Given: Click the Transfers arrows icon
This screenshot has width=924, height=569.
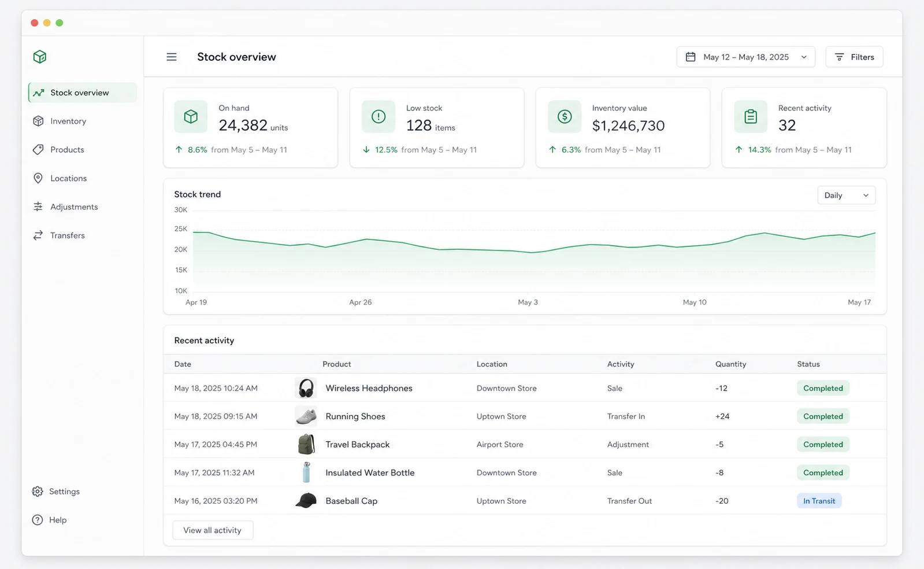Looking at the screenshot, I should [x=38, y=235].
